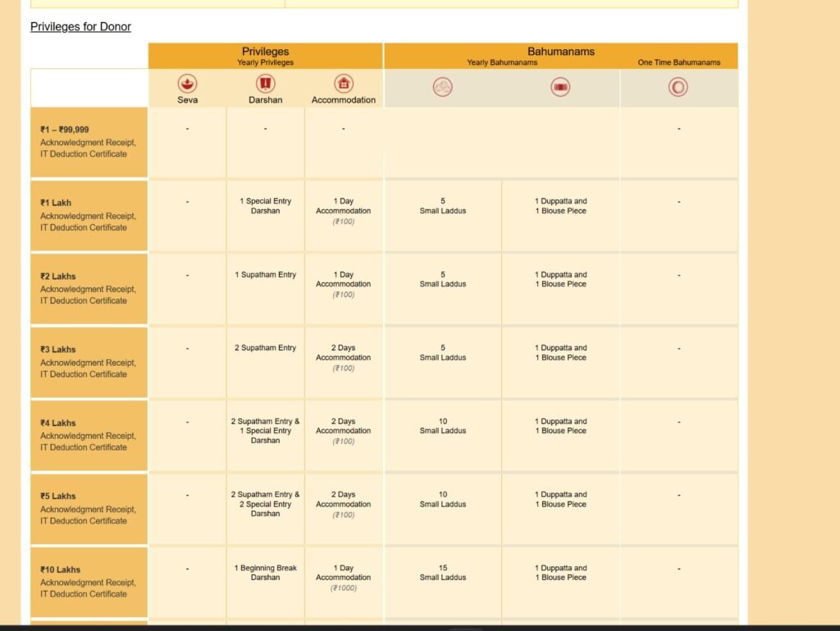Click 'Duppatta and Blouse Piece' in ₹2 Lakhs row
Screen dimensions: 840x631
(x=560, y=279)
